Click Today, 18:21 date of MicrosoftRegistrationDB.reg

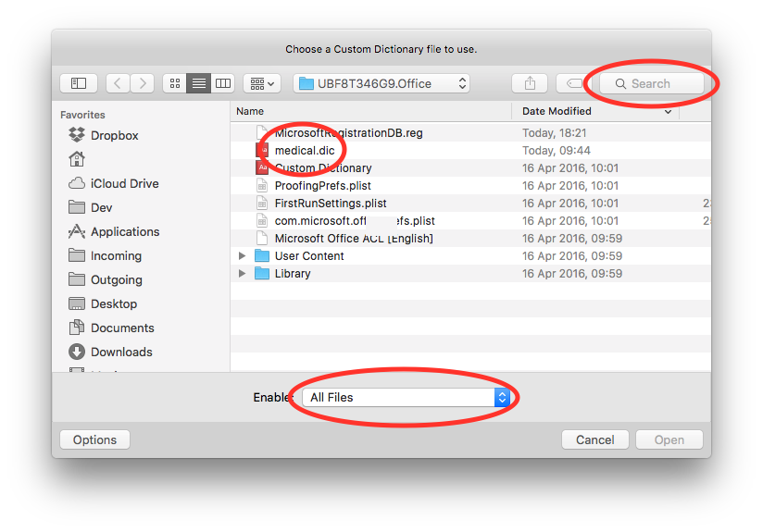[555, 132]
